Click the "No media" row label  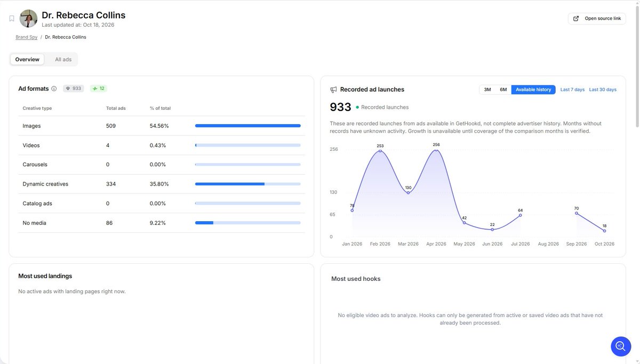34,223
